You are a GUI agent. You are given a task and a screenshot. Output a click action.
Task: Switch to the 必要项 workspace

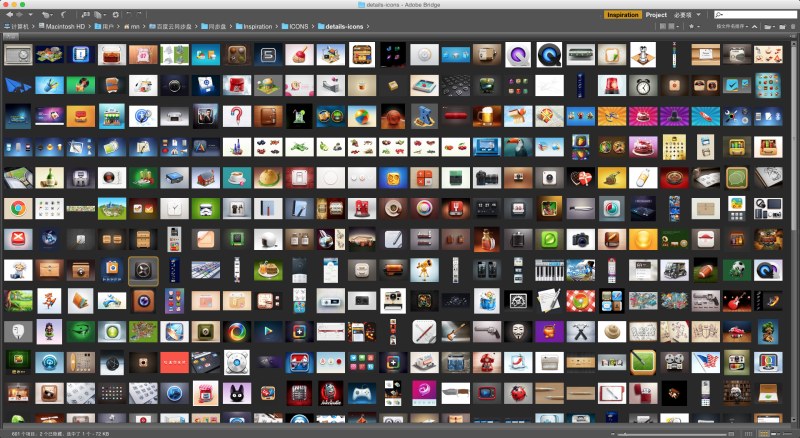(x=683, y=15)
